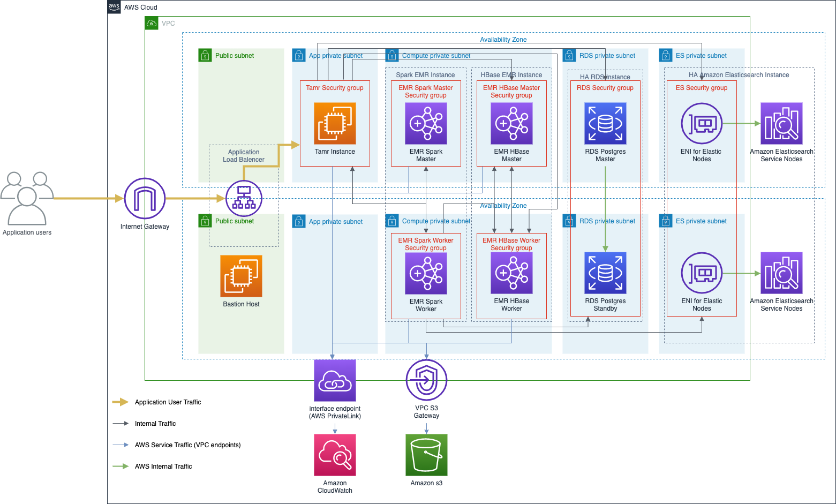This screenshot has height=504, width=836.
Task: Select the VPC text label
Action: pyautogui.click(x=168, y=24)
